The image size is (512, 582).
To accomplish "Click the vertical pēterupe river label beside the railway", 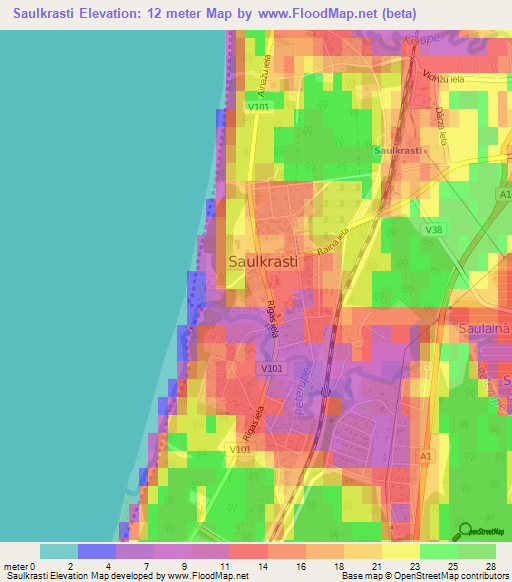I will tap(302, 391).
